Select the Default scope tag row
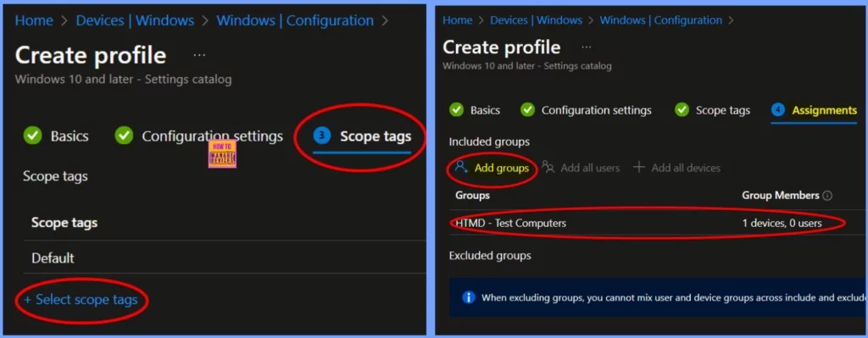 coord(224,258)
